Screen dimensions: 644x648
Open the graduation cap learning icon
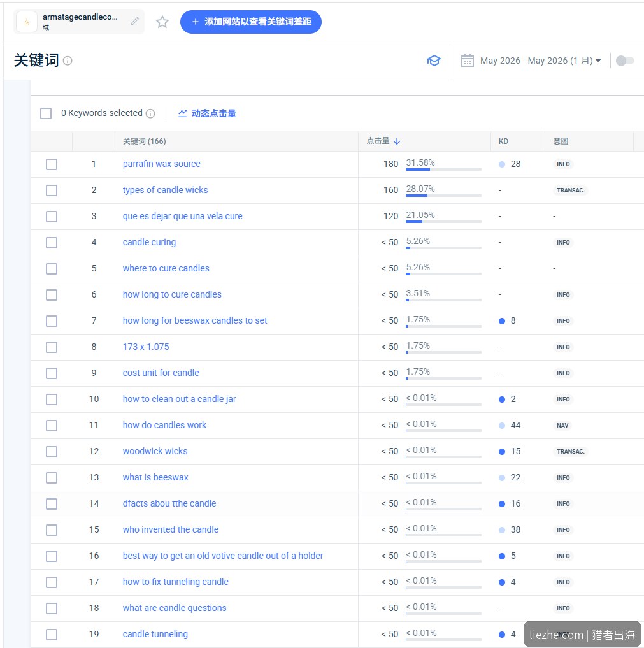(434, 61)
